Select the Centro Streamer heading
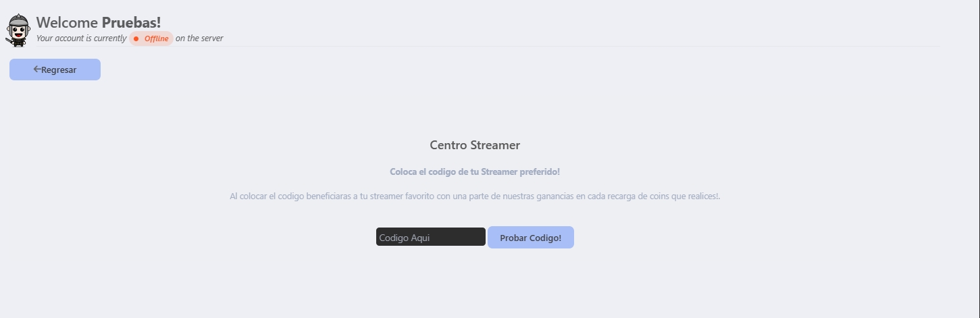The height and width of the screenshot is (318, 980). [x=475, y=145]
